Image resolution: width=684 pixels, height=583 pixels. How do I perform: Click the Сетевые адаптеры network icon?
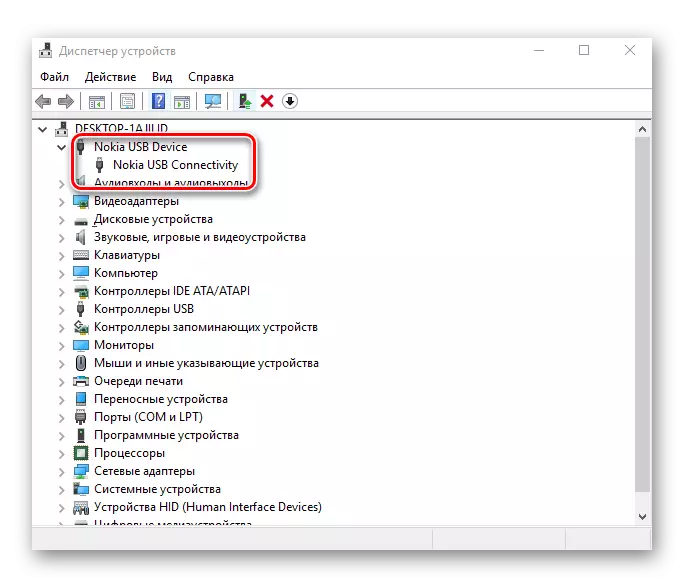(x=81, y=471)
